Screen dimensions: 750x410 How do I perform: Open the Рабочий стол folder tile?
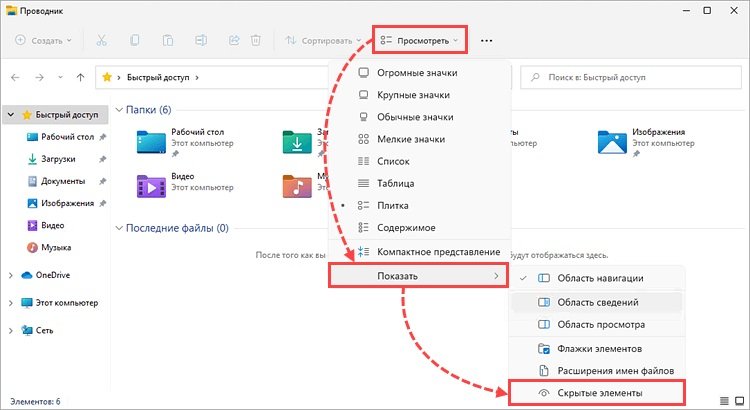185,143
